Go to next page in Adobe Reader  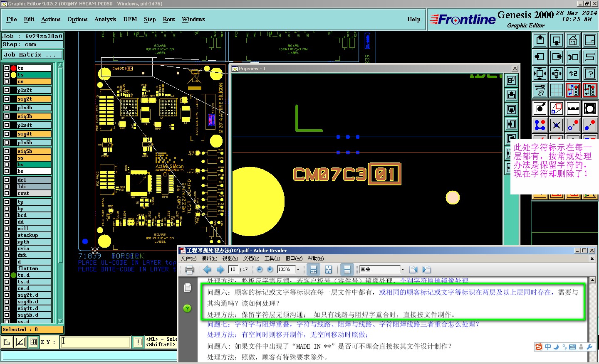coord(220,270)
